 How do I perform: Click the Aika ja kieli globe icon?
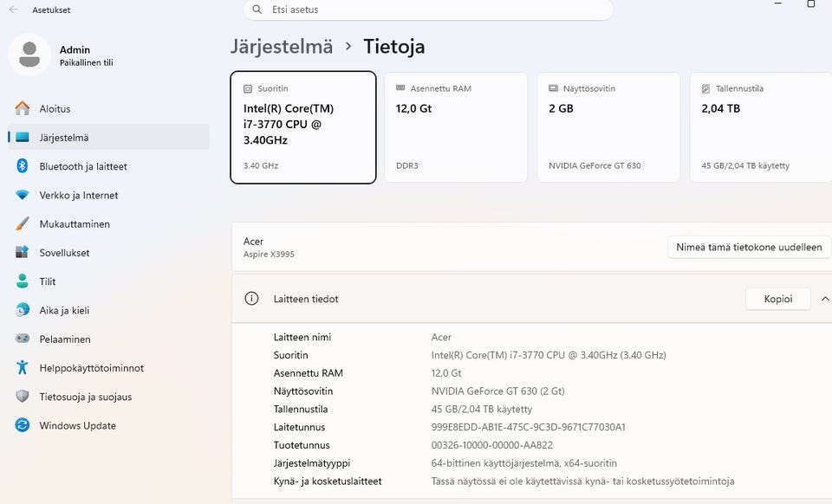(x=23, y=310)
